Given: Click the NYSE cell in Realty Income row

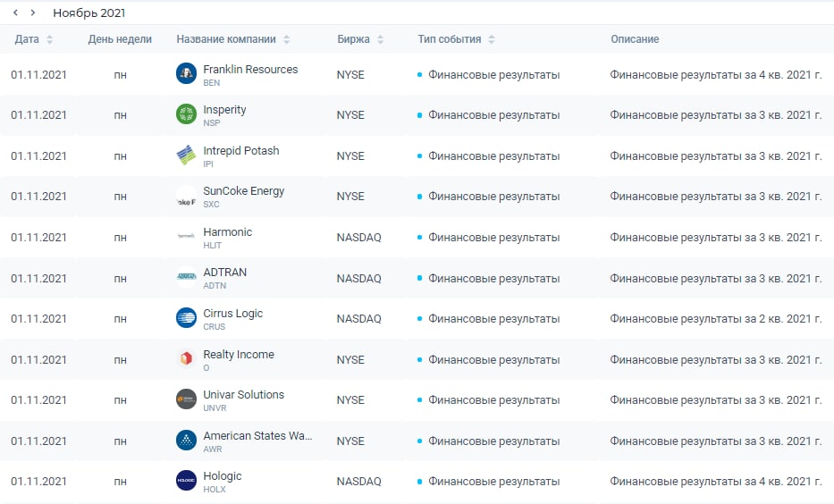Looking at the screenshot, I should [350, 360].
